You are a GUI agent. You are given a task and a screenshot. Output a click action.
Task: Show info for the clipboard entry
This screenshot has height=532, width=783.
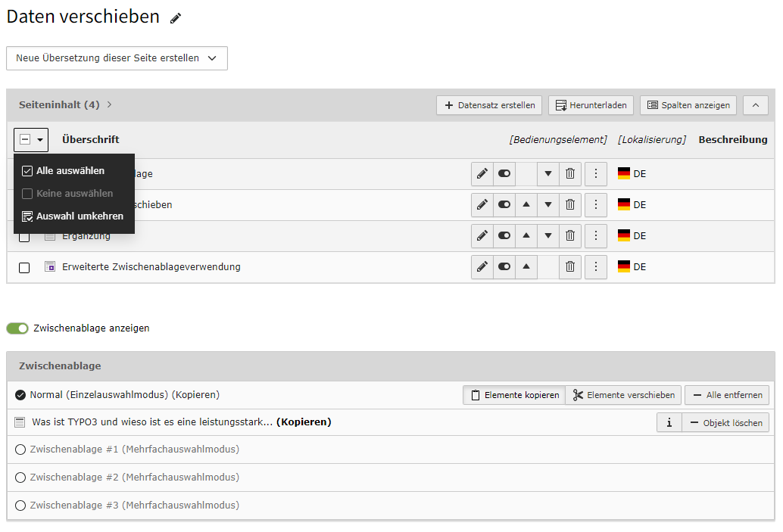[669, 423]
